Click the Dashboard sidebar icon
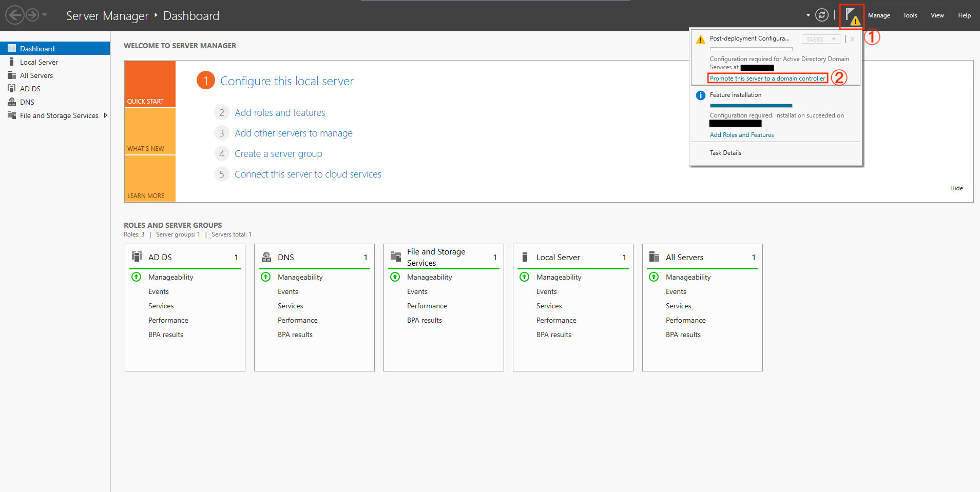The height and width of the screenshot is (492, 980). tap(11, 48)
